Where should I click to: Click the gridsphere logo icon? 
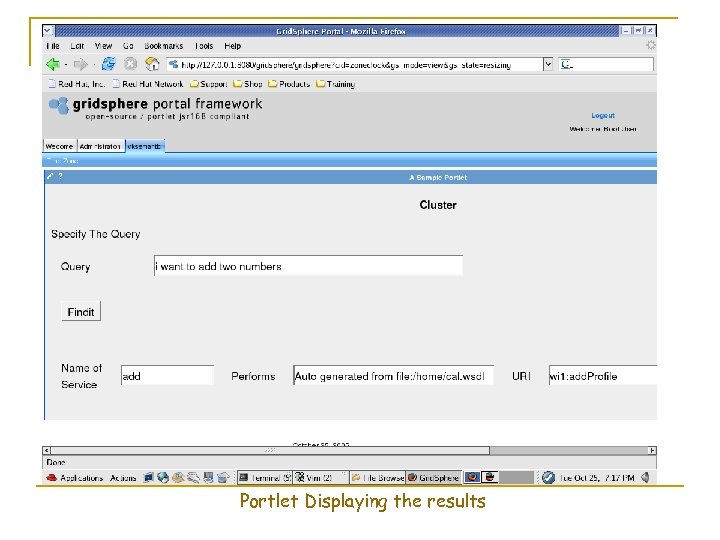(x=59, y=106)
